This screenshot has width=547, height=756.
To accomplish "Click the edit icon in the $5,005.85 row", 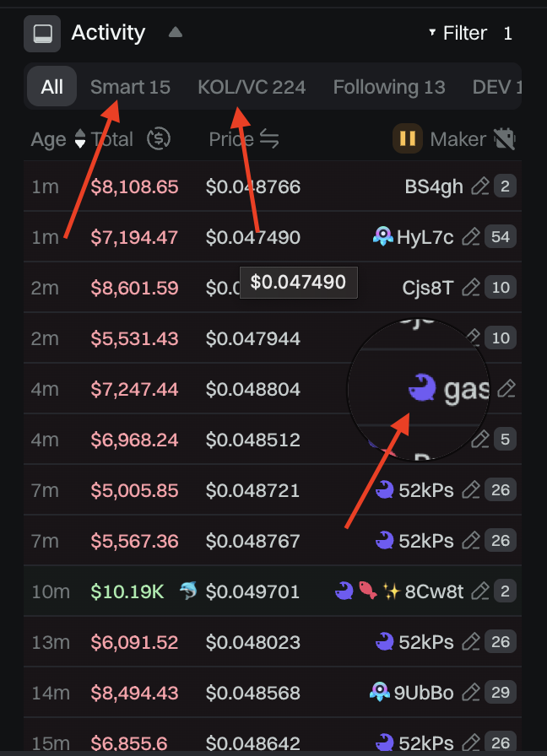I will [x=471, y=490].
